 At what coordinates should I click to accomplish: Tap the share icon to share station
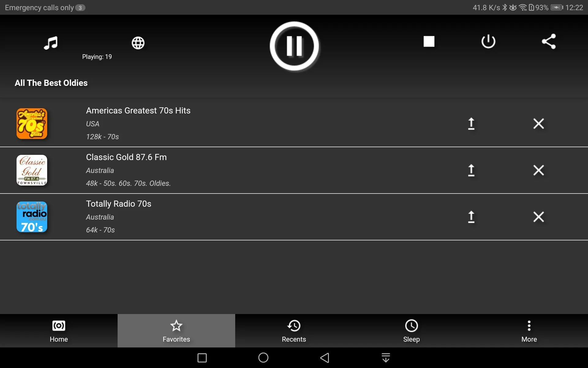(549, 41)
